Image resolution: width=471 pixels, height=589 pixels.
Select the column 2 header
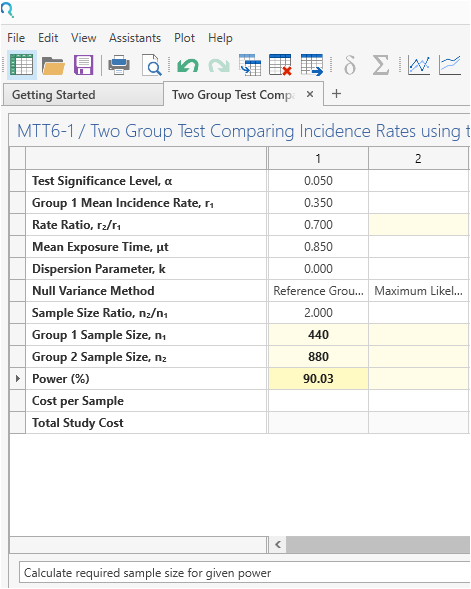coord(418,159)
